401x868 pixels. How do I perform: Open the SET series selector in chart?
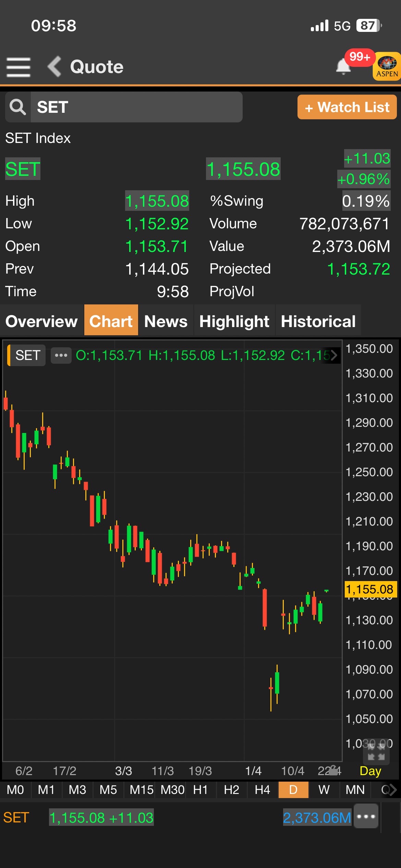click(27, 355)
